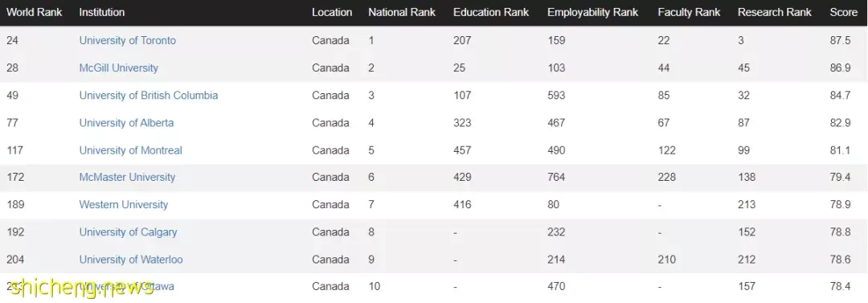Open the McMaster University link

tap(127, 177)
